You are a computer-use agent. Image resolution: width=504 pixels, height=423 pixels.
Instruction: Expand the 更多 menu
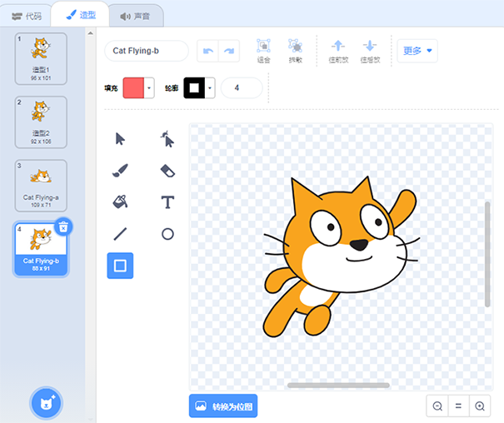417,51
